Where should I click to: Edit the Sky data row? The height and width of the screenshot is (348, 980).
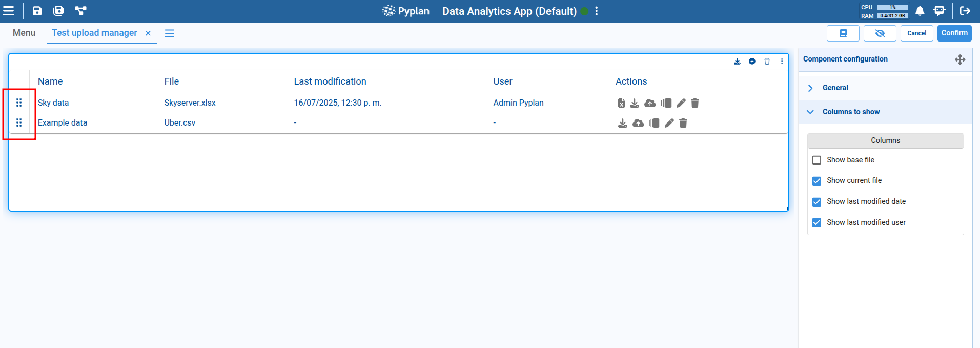pos(681,103)
